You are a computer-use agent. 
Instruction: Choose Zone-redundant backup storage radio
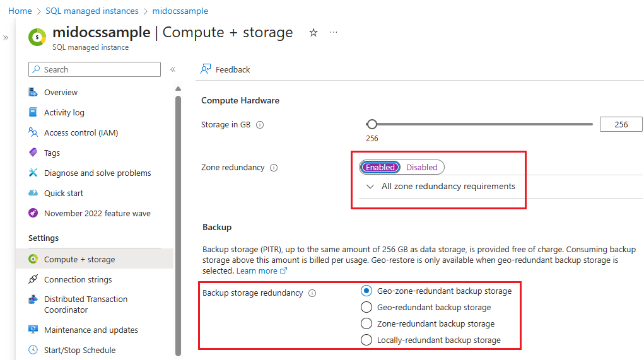[x=366, y=323]
